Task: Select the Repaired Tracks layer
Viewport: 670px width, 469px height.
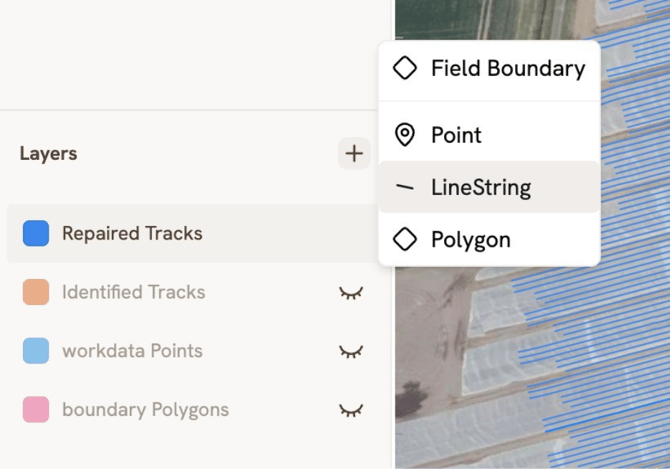Action: pos(132,233)
